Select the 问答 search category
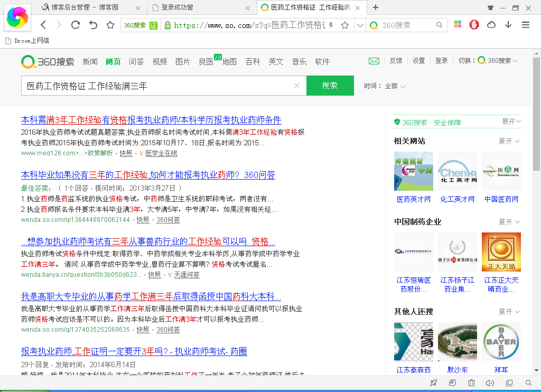This screenshot has height=392, width=541. [136, 62]
